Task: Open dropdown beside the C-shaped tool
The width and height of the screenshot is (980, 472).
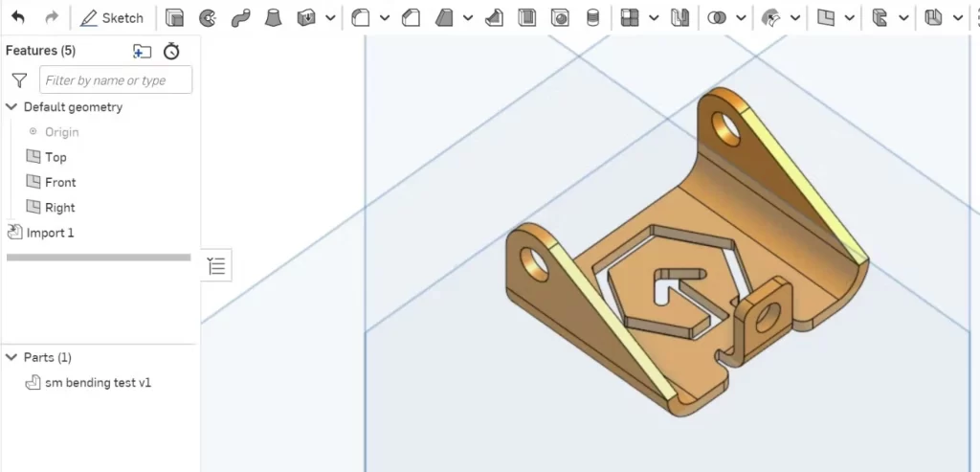Action: 903,17
